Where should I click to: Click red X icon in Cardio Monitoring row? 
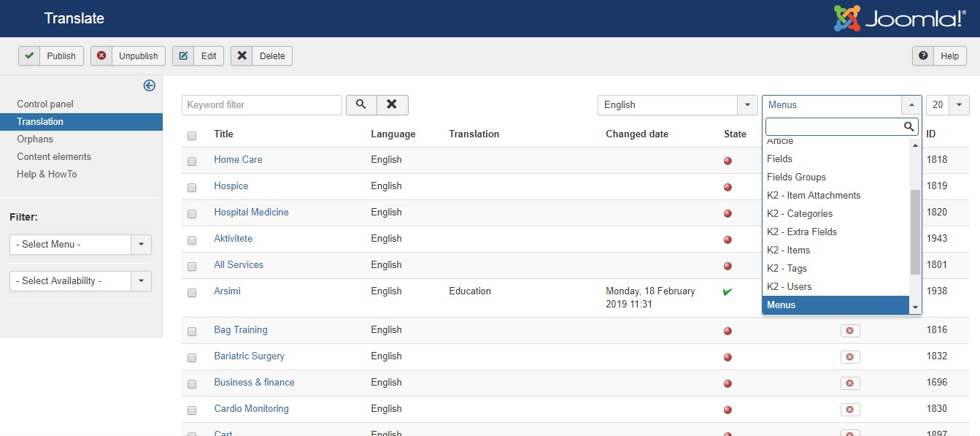click(x=850, y=410)
